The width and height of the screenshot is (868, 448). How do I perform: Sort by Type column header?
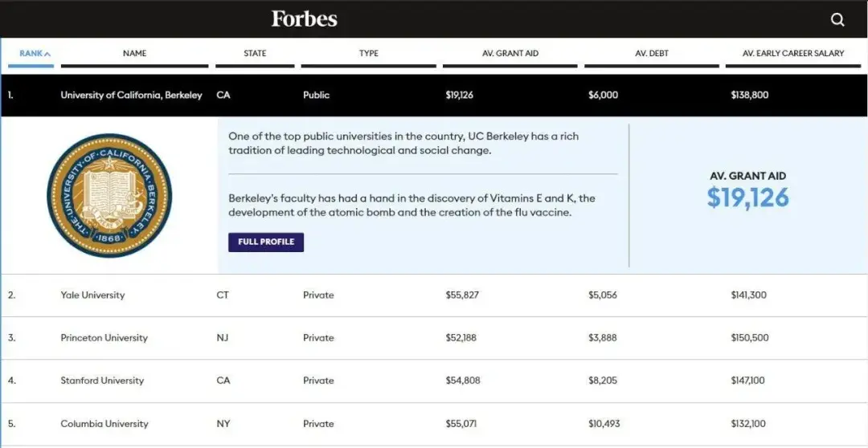tap(369, 53)
